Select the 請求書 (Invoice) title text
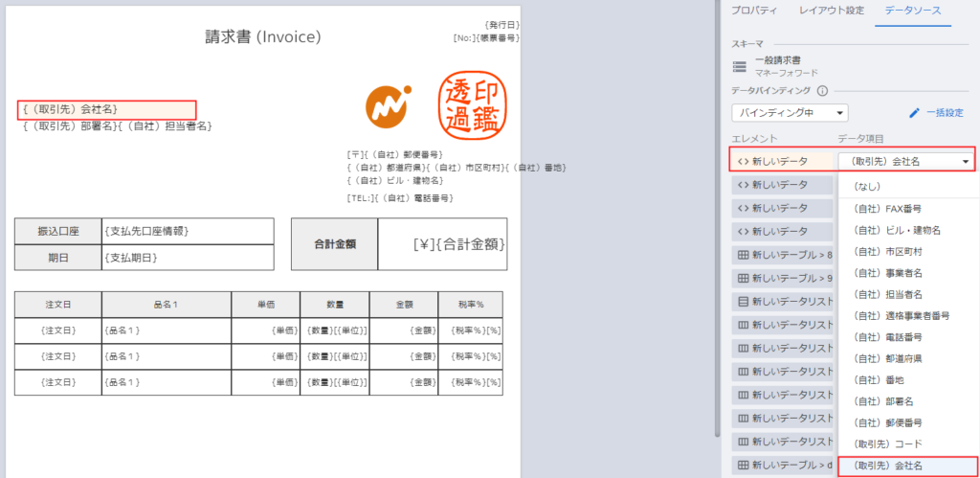The width and height of the screenshot is (980, 478). coord(263,37)
